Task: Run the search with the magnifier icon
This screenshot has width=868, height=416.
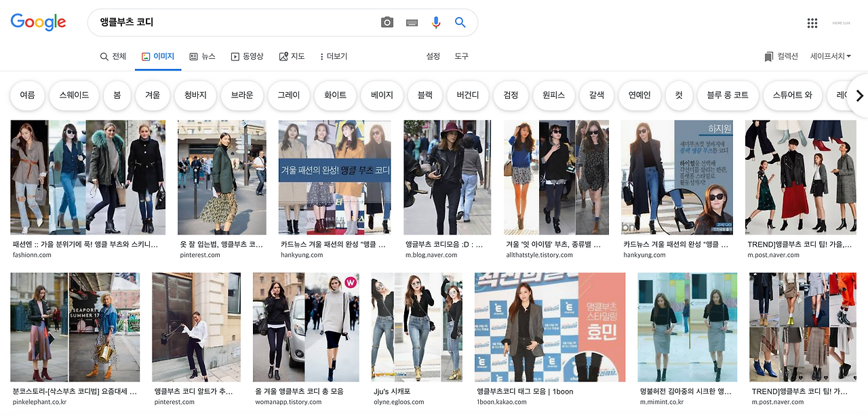Action: (460, 22)
